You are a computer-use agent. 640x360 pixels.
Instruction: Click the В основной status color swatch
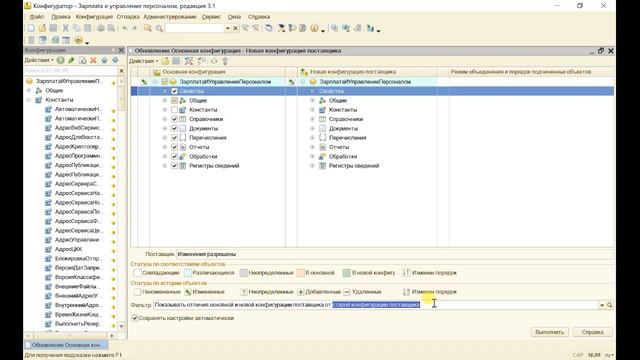300,273
